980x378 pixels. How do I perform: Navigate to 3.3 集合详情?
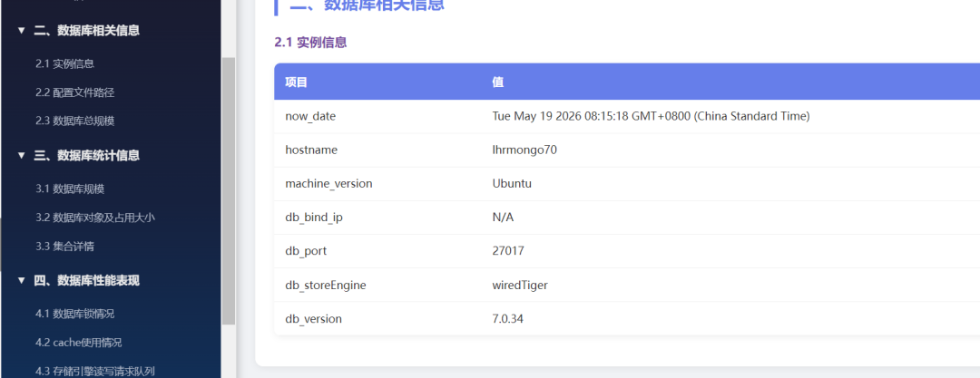point(65,247)
